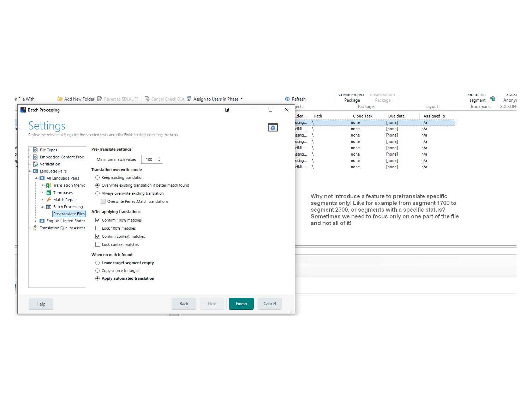The width and height of the screenshot is (532, 411).
Task: Click the Minimum match value field
Action: pyautogui.click(x=149, y=159)
